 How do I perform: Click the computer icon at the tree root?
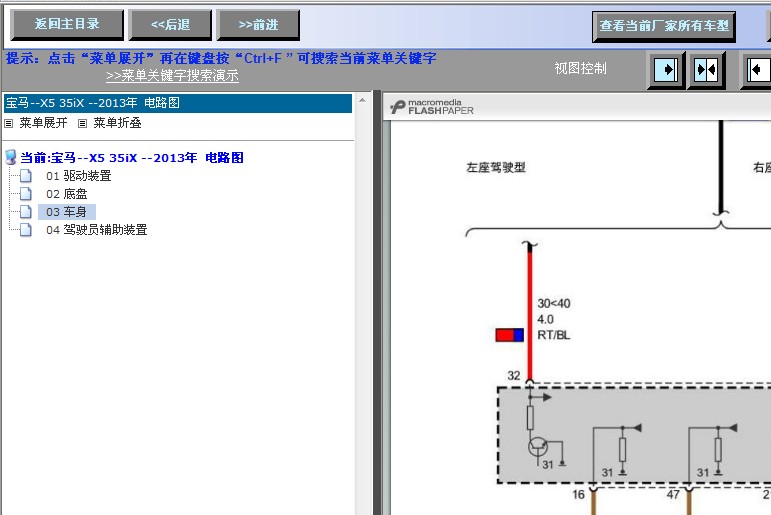pos(10,157)
